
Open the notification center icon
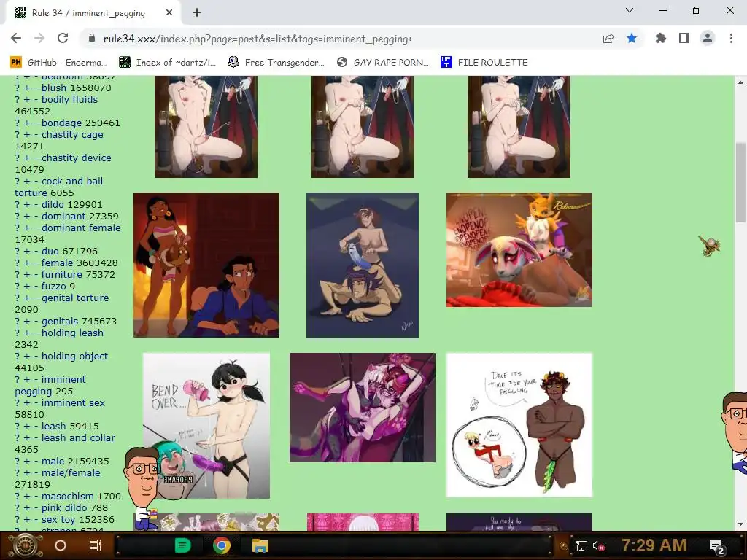[x=718, y=547]
